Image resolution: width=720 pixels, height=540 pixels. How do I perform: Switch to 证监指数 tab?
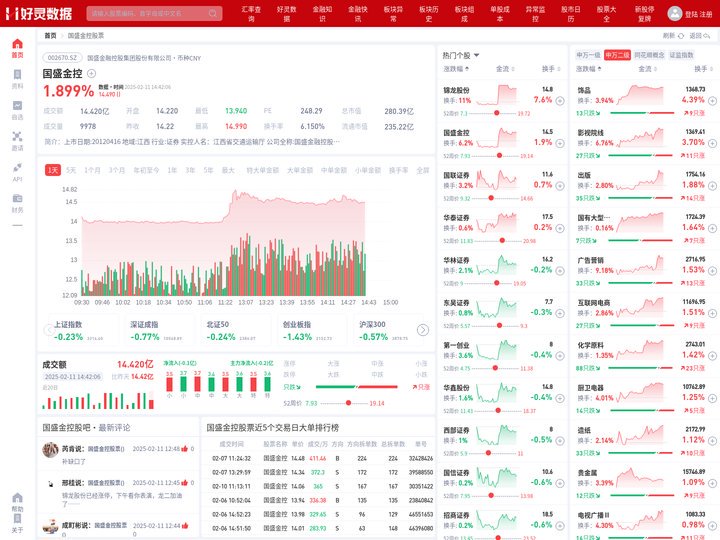(681, 55)
